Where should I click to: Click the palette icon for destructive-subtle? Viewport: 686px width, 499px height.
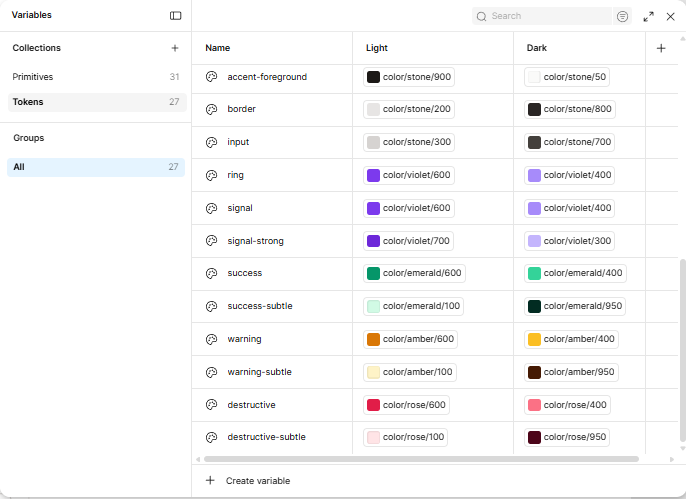tap(212, 437)
